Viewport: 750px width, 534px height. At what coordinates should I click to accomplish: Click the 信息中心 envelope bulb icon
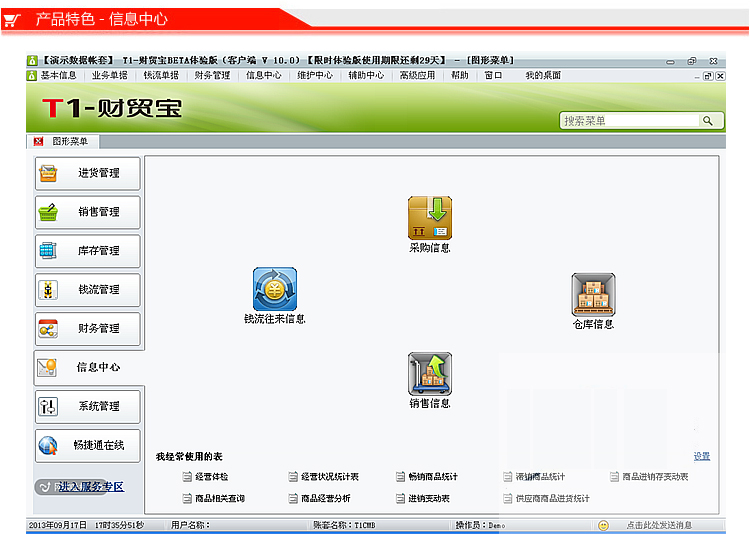[x=47, y=367]
